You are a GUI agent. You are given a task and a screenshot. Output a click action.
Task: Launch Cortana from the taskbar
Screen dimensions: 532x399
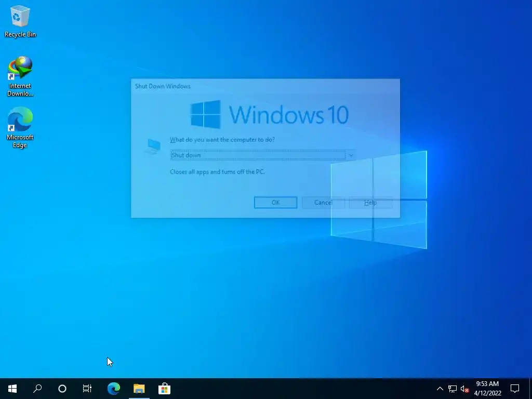62,389
